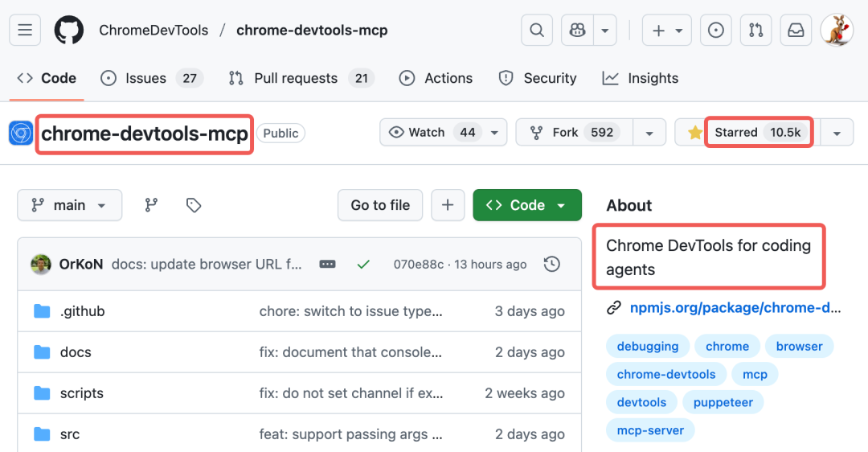The image size is (868, 452).
Task: View branches icon
Action: tap(151, 205)
